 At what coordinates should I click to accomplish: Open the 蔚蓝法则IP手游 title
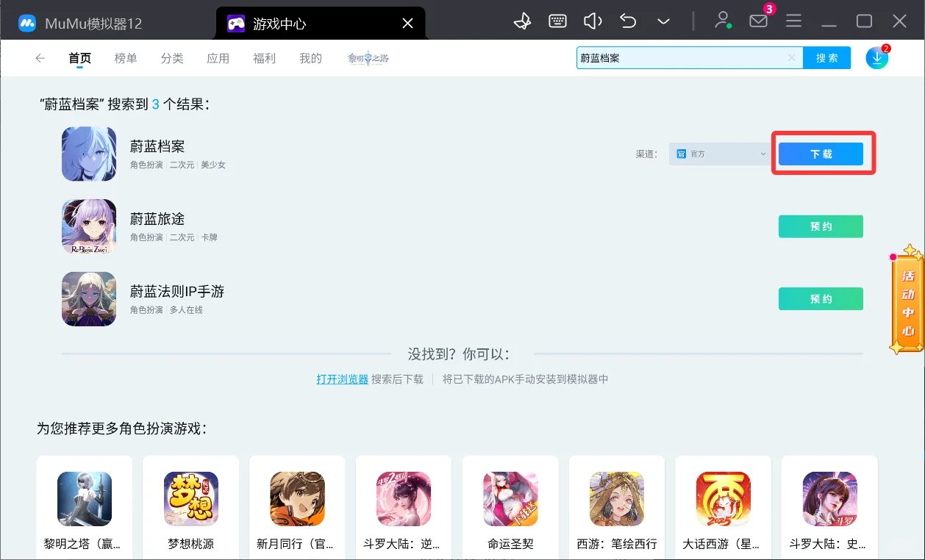pyautogui.click(x=177, y=292)
